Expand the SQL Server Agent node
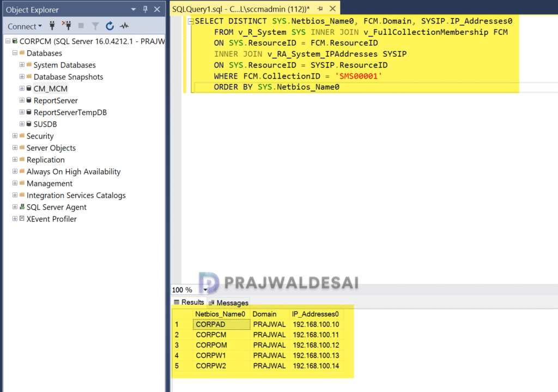The image size is (558, 392). coord(15,207)
